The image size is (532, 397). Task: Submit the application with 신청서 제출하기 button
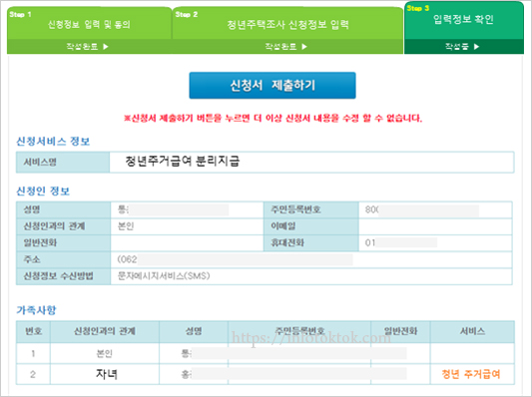point(272,85)
